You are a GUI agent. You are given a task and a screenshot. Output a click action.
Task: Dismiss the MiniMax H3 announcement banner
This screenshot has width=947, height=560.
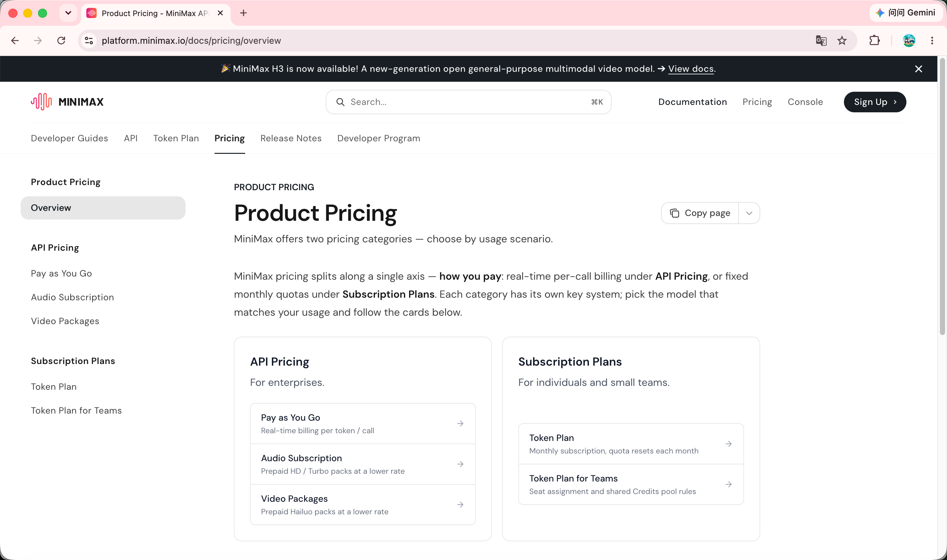click(918, 69)
